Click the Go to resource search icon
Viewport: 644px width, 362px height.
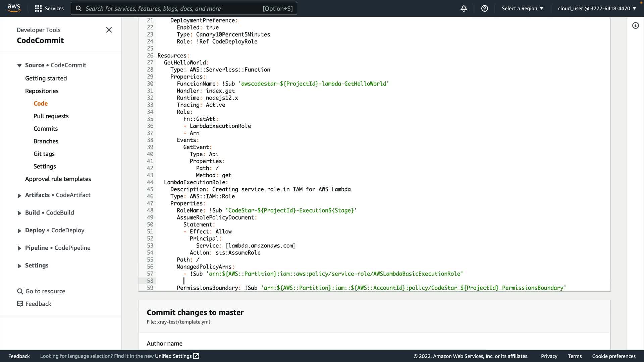(20, 291)
